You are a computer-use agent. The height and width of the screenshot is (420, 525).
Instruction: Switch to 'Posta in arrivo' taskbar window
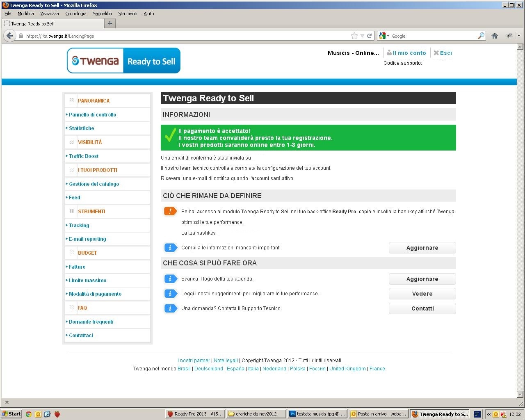379,414
